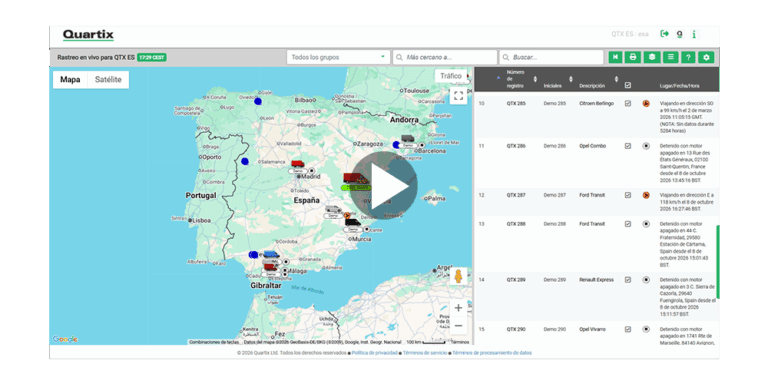Image resolution: width=768 pixels, height=384 pixels.
Task: Select the Renault Express description cell
Action: point(597,280)
